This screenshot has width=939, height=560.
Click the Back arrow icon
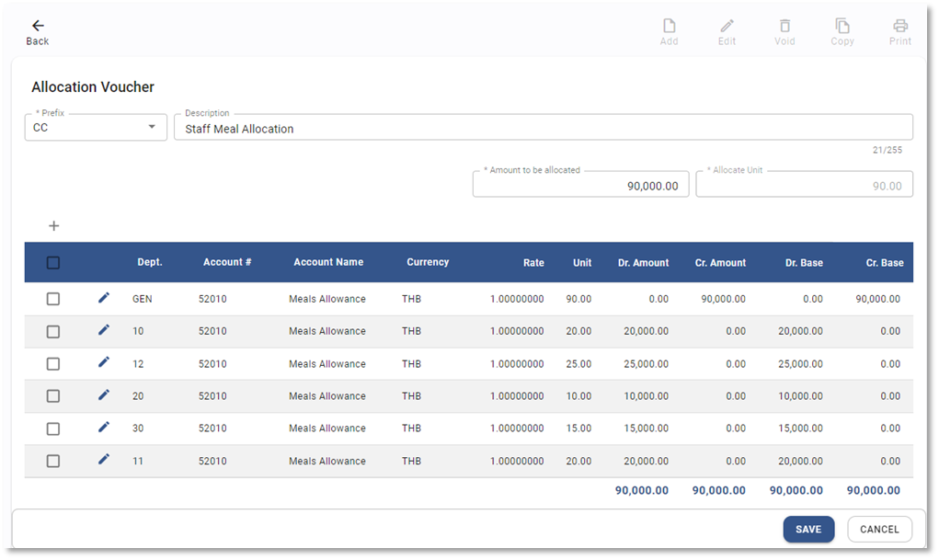[x=38, y=27]
